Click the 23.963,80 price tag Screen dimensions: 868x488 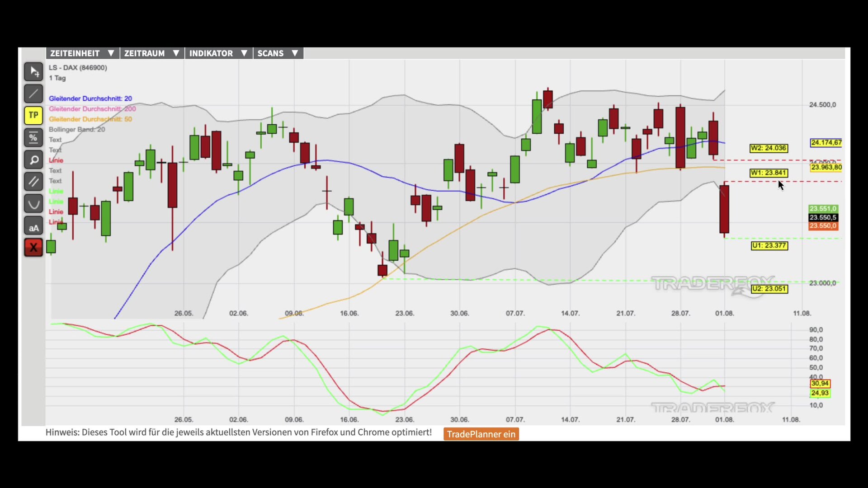(x=826, y=167)
